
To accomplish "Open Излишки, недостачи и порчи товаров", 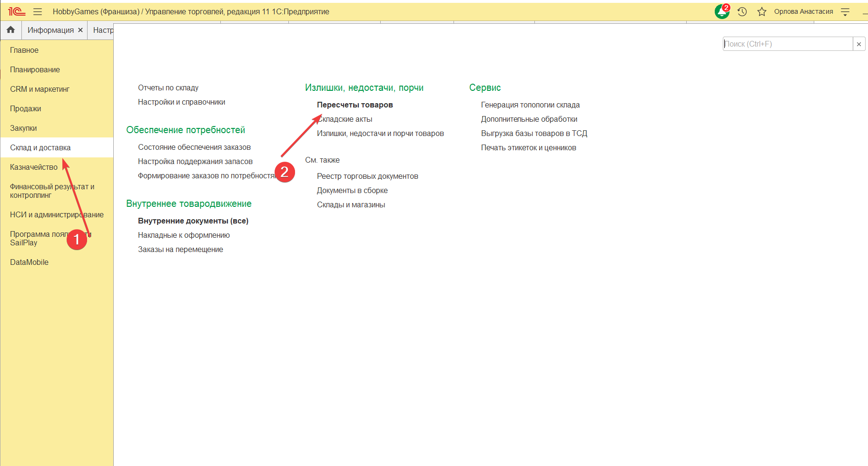I will [x=380, y=133].
